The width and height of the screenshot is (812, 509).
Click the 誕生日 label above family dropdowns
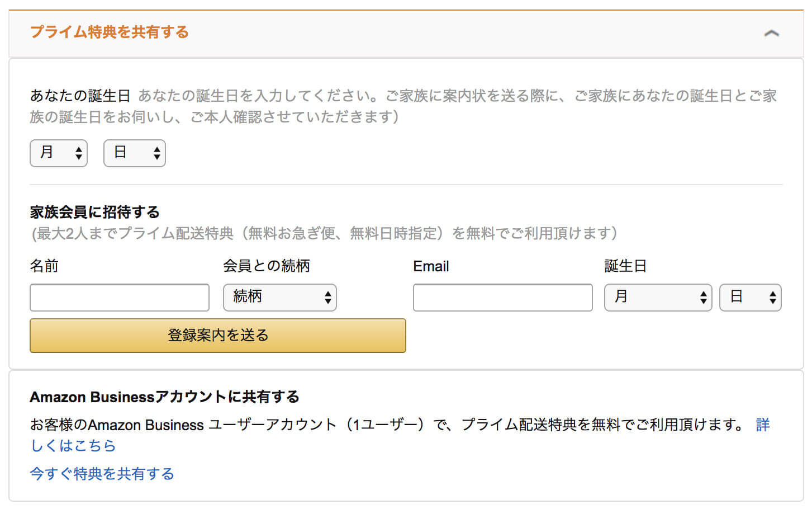(625, 266)
